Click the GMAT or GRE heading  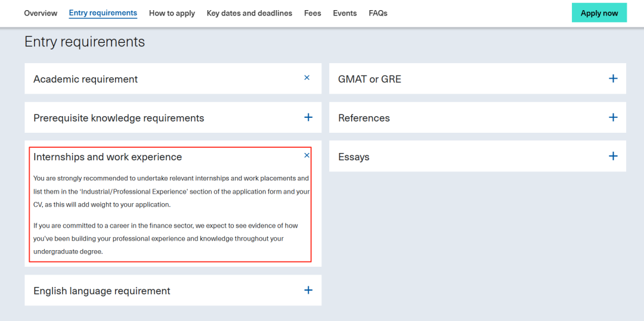click(x=370, y=79)
